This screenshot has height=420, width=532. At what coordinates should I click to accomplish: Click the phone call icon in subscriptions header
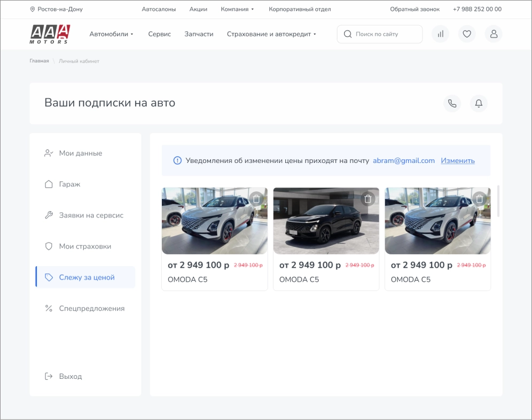[x=452, y=103]
